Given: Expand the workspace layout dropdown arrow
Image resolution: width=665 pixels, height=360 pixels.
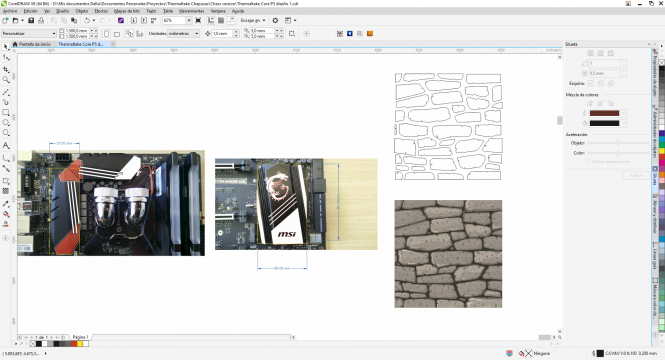Looking at the screenshot, I should [295, 20].
